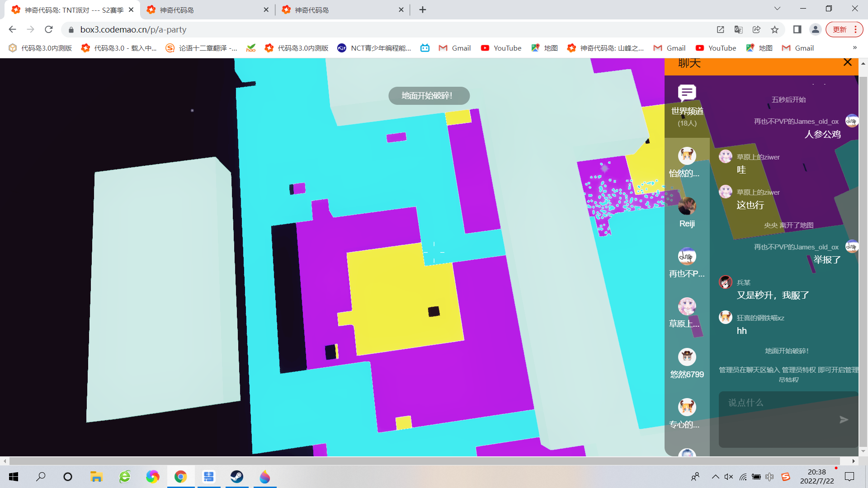Open the 神奇代码岛: 山峰之... bookmark
This screenshot has height=488, width=868.
point(605,48)
